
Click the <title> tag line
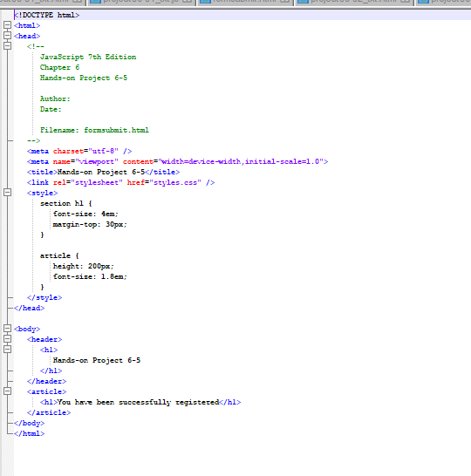103,172
